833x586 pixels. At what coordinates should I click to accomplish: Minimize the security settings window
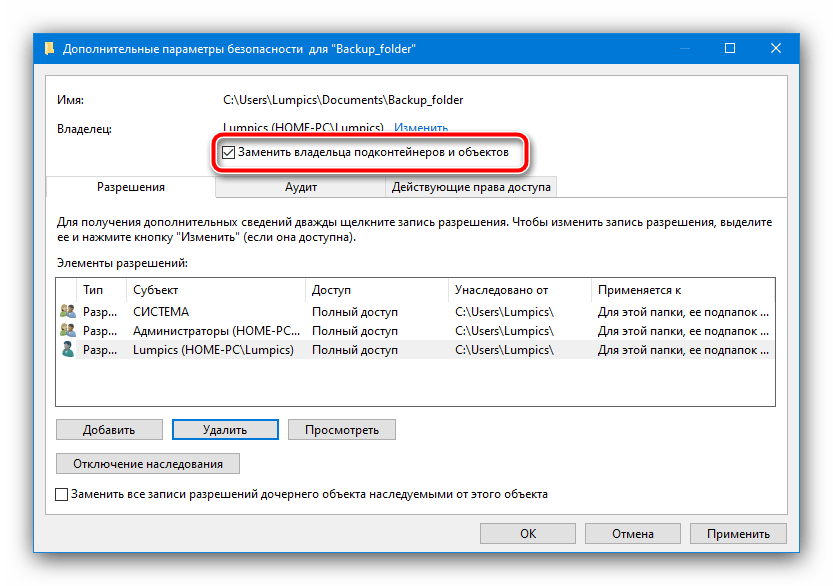(x=685, y=48)
